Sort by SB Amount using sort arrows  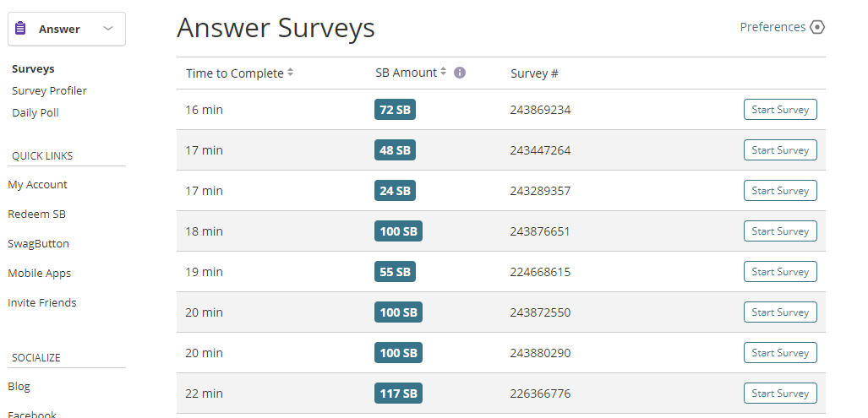coord(444,73)
